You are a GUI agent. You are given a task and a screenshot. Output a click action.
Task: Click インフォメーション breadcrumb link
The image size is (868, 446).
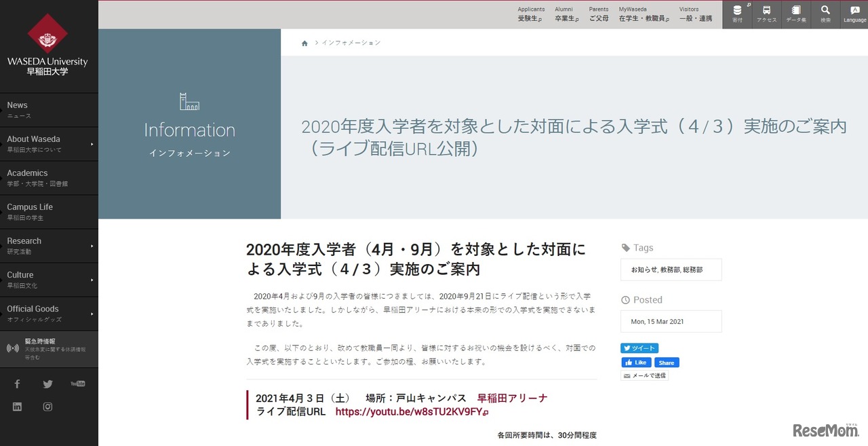351,43
